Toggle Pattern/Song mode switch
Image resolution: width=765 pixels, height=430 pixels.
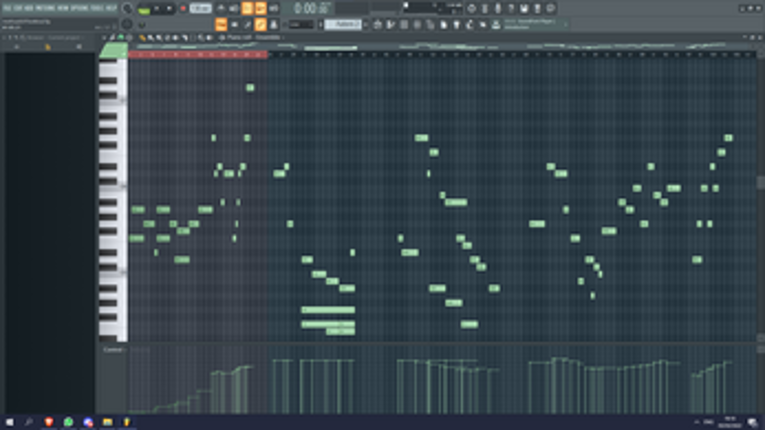pos(144,9)
